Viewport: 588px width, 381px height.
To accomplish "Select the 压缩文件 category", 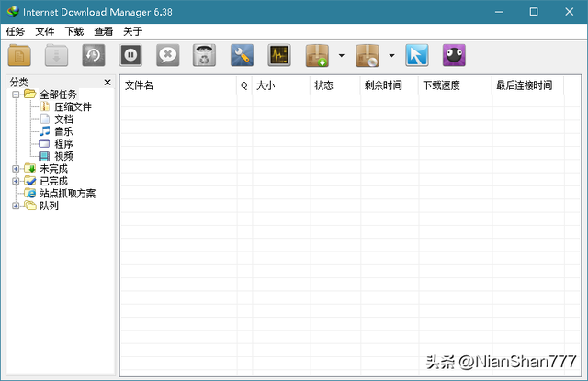I will click(x=73, y=107).
